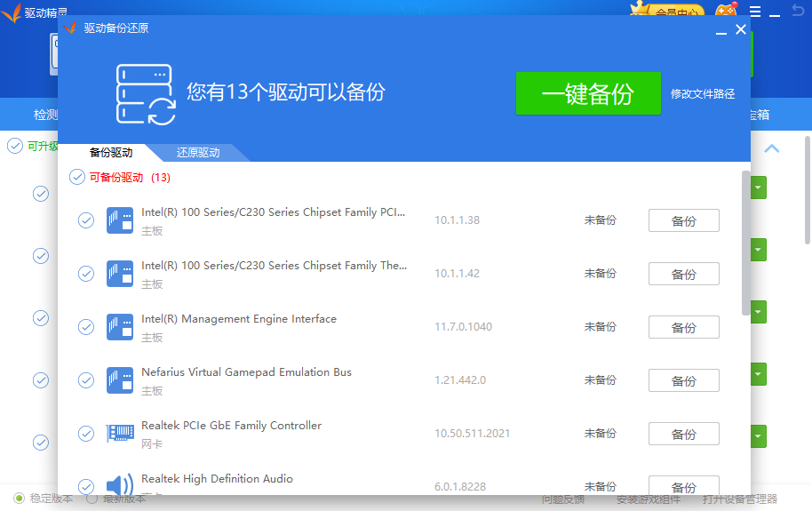Switch to 还原驱动 tab

(198, 152)
